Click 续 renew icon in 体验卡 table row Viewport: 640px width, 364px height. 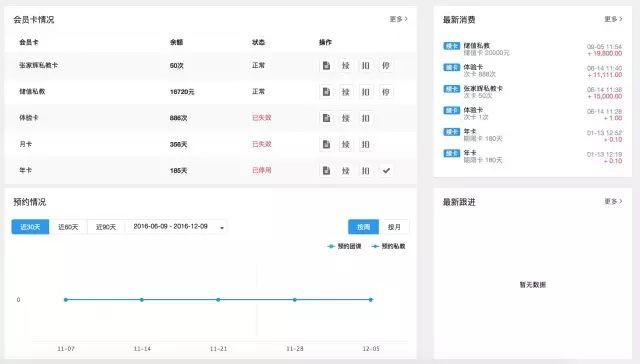(346, 118)
